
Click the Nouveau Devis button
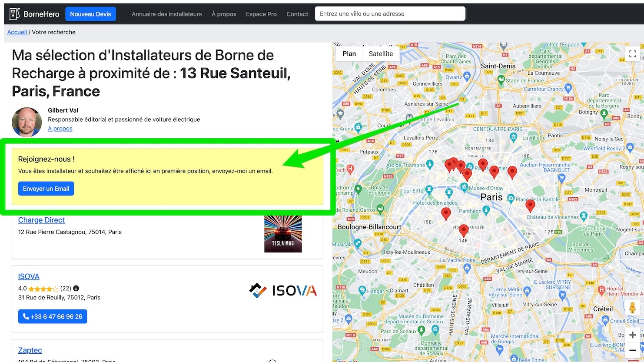pos(90,14)
